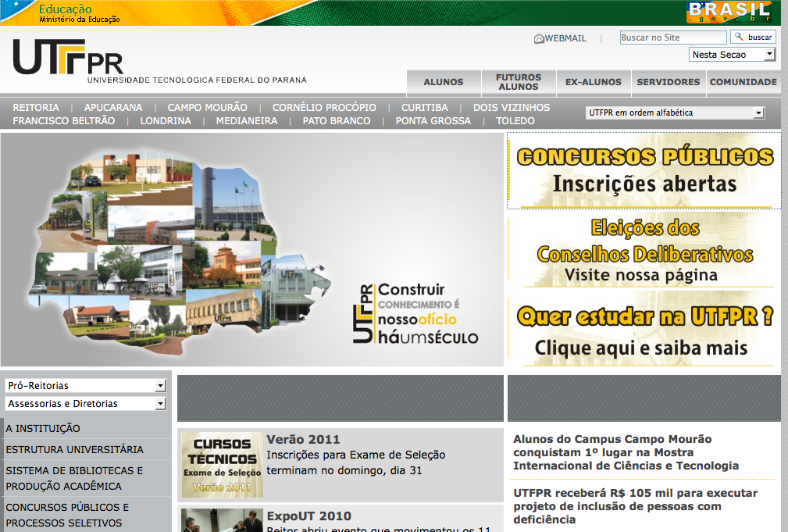Open A INSTITUIÇÃO sidebar item

pyautogui.click(x=43, y=428)
